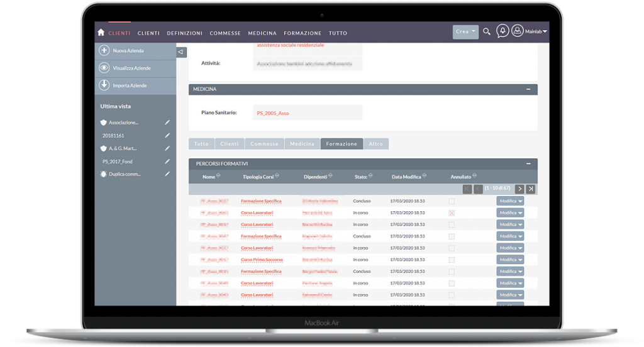Click the edit pencil beside 20181161
The image size is (644, 347).
[x=167, y=135]
